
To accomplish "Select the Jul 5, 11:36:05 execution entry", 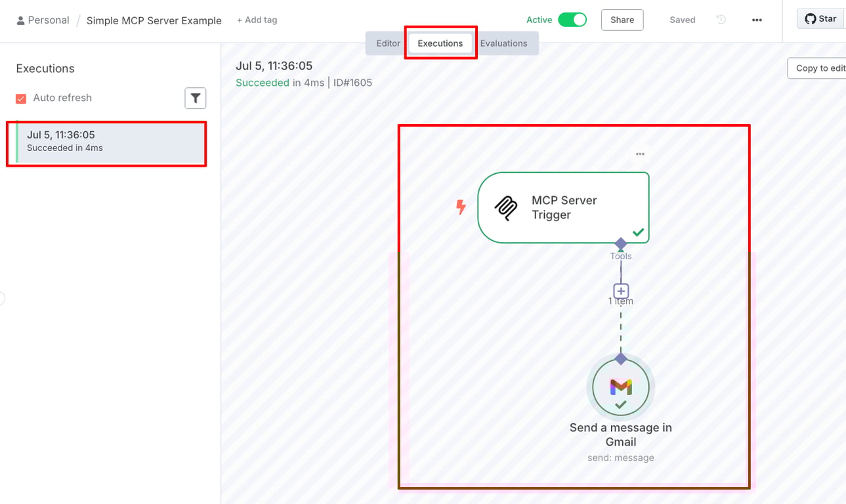I will 110,143.
